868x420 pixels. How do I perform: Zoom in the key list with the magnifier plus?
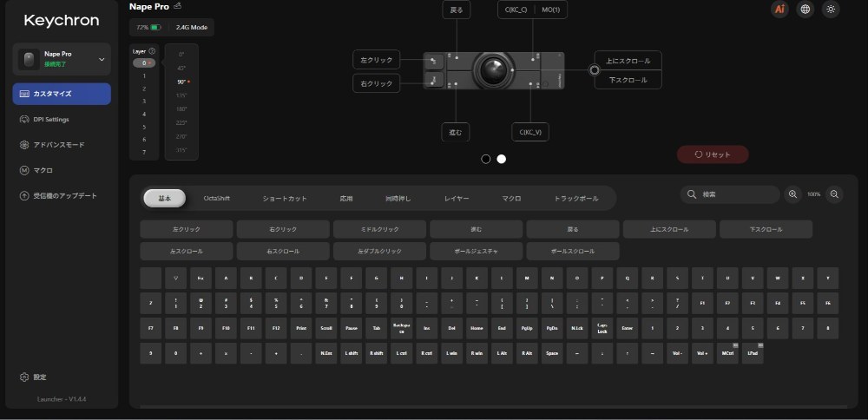792,194
